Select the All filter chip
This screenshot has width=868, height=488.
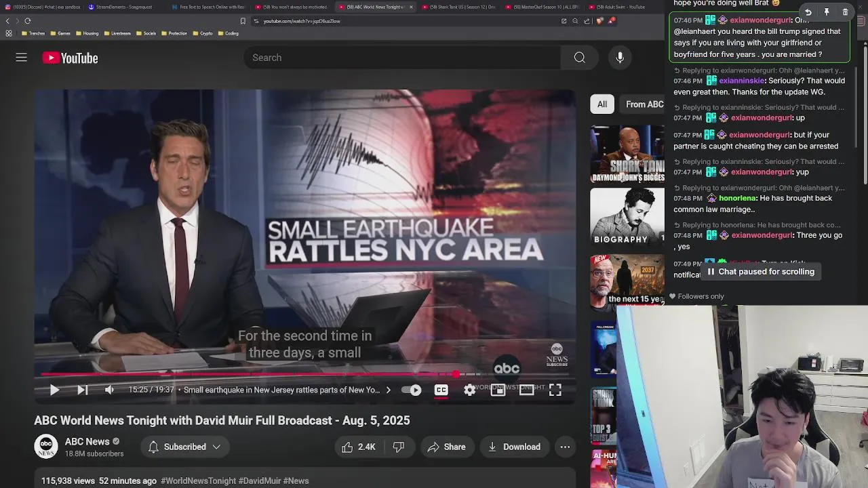601,104
